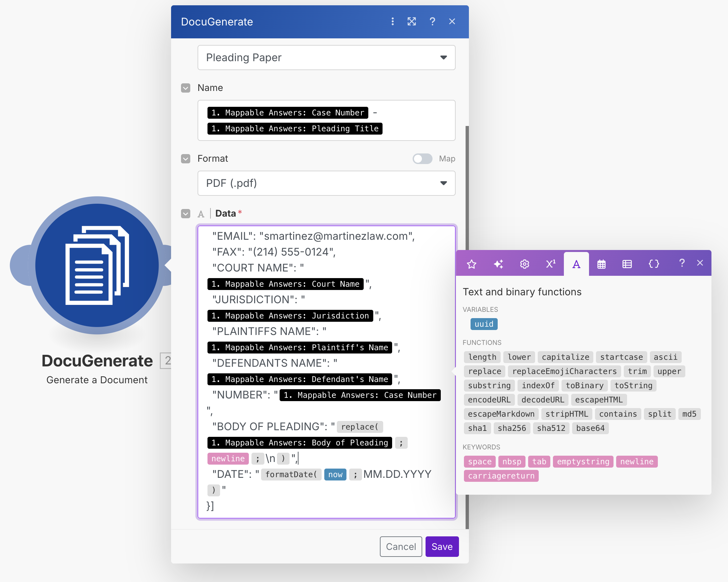Viewport: 728px width, 582px height.
Task: Close the functions panel
Action: point(700,263)
